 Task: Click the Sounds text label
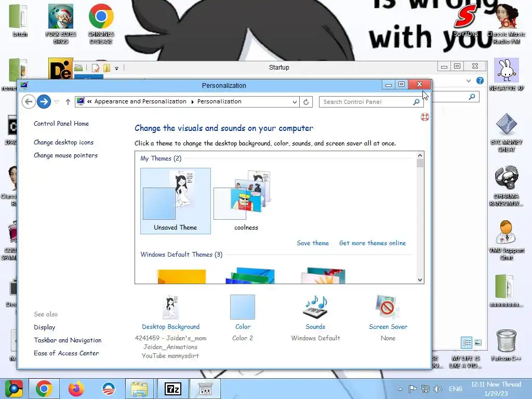(x=315, y=326)
